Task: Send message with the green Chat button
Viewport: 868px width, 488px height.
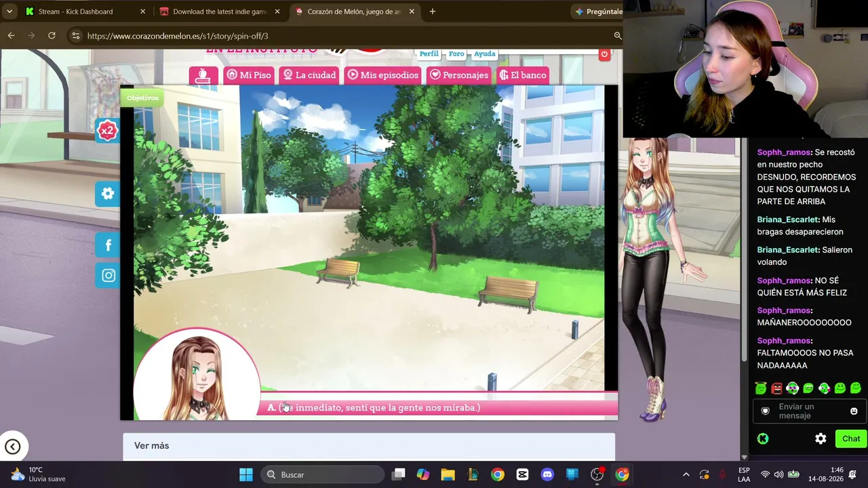Action: [x=851, y=439]
